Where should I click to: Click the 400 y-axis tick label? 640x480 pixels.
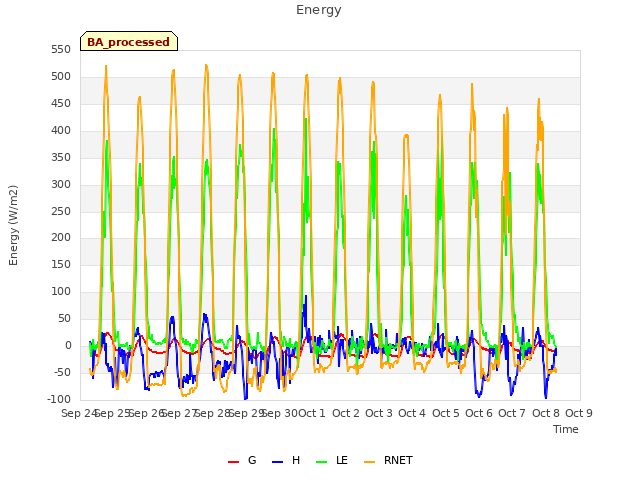(x=61, y=131)
